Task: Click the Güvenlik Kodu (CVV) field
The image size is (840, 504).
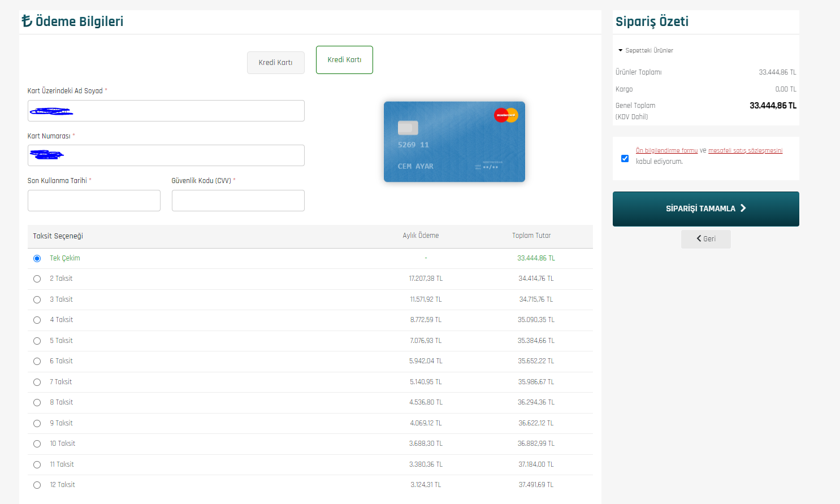Action: (x=238, y=201)
